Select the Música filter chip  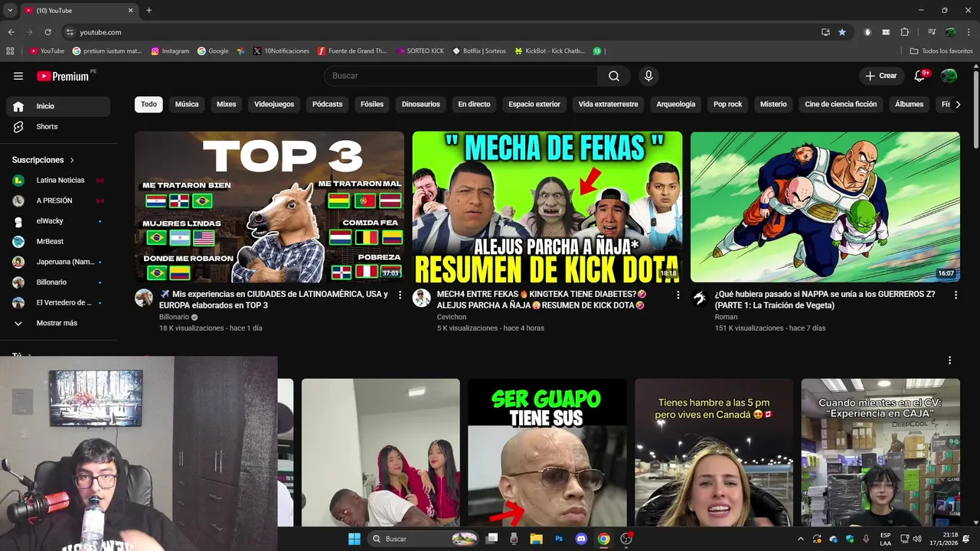[187, 104]
